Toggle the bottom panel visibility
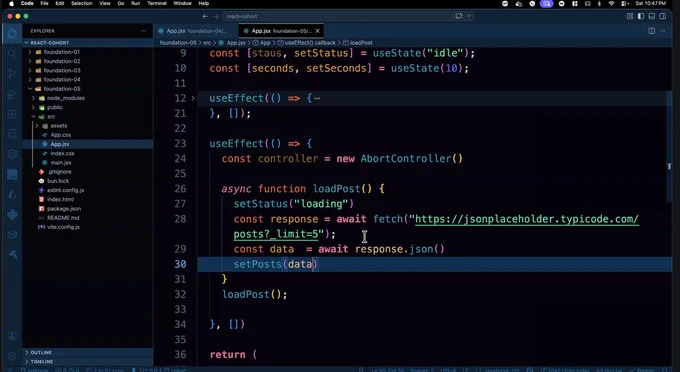The width and height of the screenshot is (680, 372). (651, 16)
